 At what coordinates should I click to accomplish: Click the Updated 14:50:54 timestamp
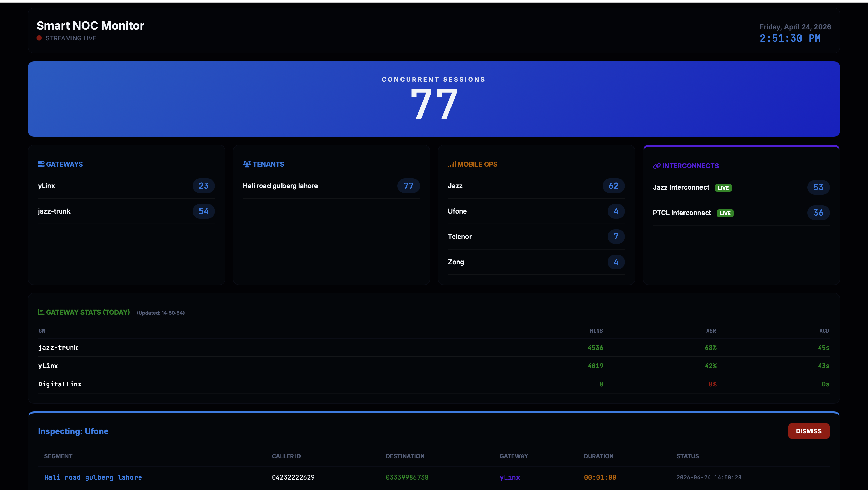(161, 313)
